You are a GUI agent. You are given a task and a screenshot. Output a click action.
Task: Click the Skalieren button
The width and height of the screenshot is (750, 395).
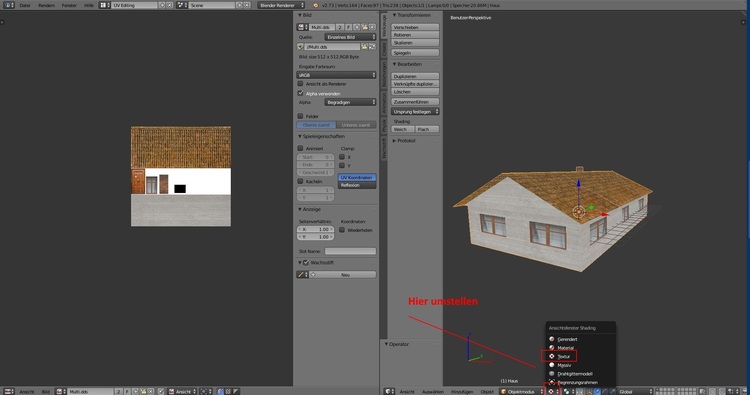(415, 43)
